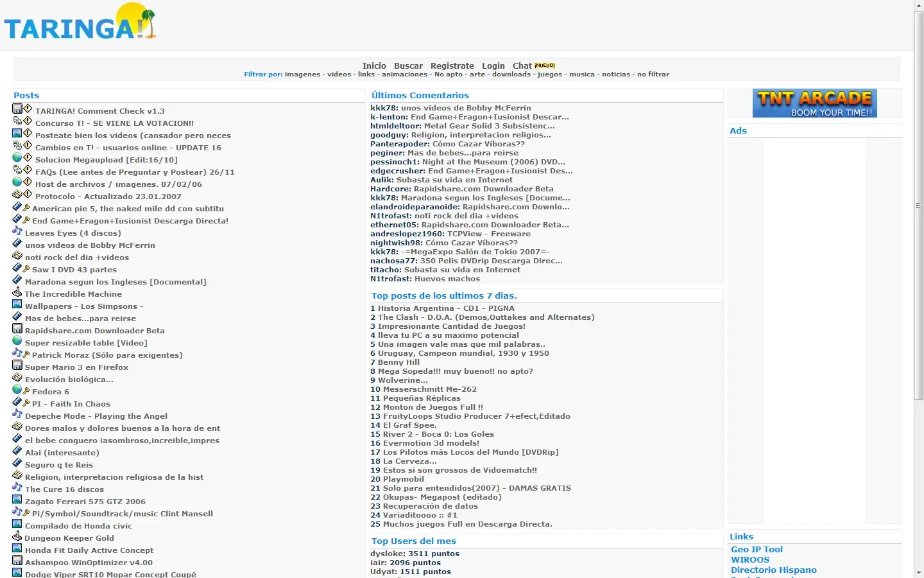Click the image icon beside 'Honda Fit Daily Active Concept'
This screenshot has width=924, height=578.
(x=17, y=548)
